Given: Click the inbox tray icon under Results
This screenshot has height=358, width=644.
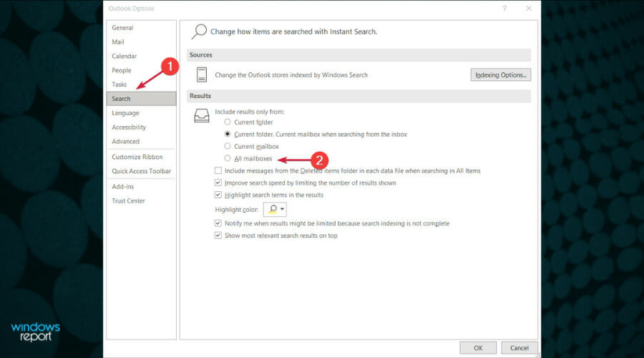Looking at the screenshot, I should (201, 116).
